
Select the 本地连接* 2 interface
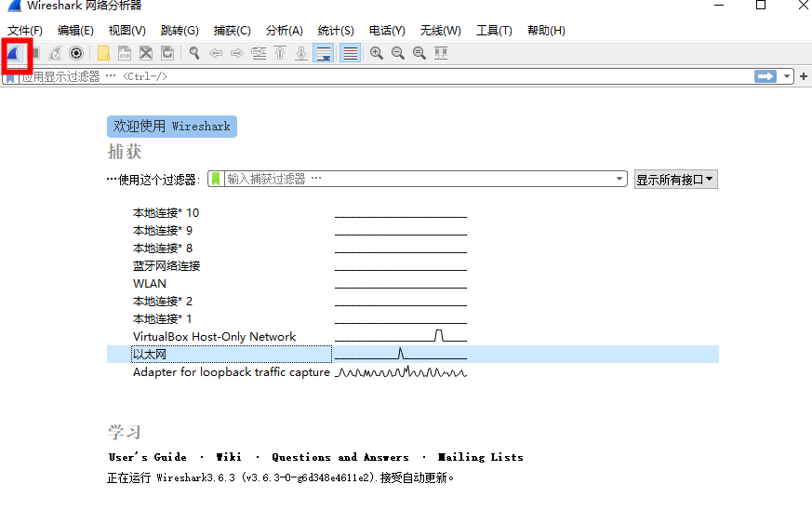click(x=163, y=301)
